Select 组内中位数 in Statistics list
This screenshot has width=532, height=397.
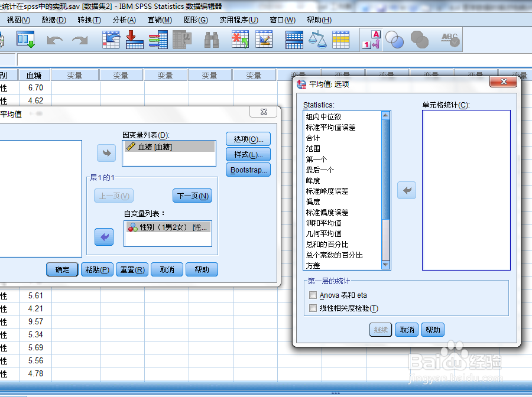point(324,117)
